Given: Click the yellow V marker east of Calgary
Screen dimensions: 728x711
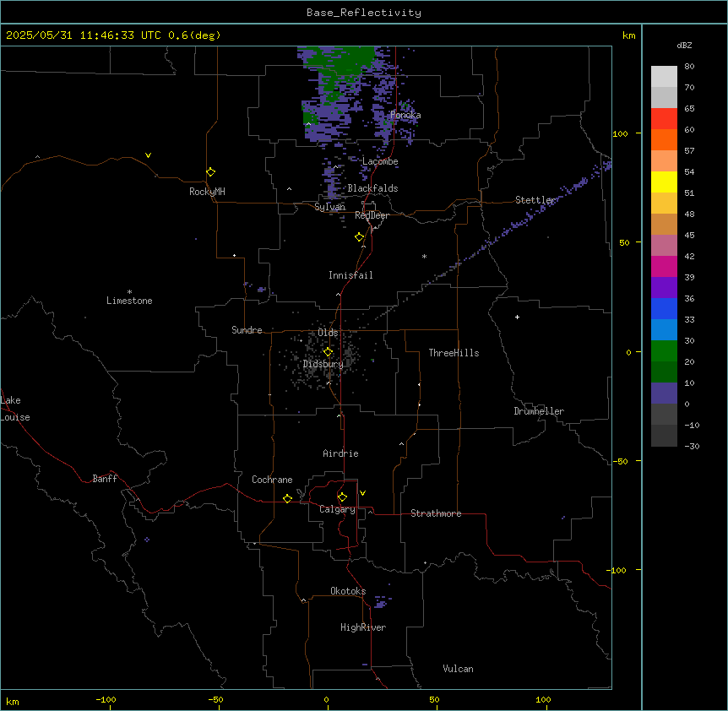Looking at the screenshot, I should click(x=362, y=493).
